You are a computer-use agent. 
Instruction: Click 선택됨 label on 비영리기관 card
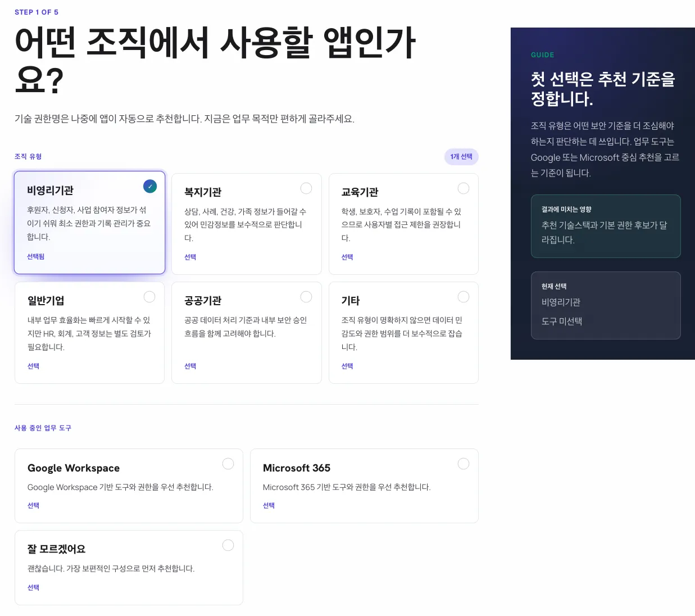pyautogui.click(x=36, y=256)
